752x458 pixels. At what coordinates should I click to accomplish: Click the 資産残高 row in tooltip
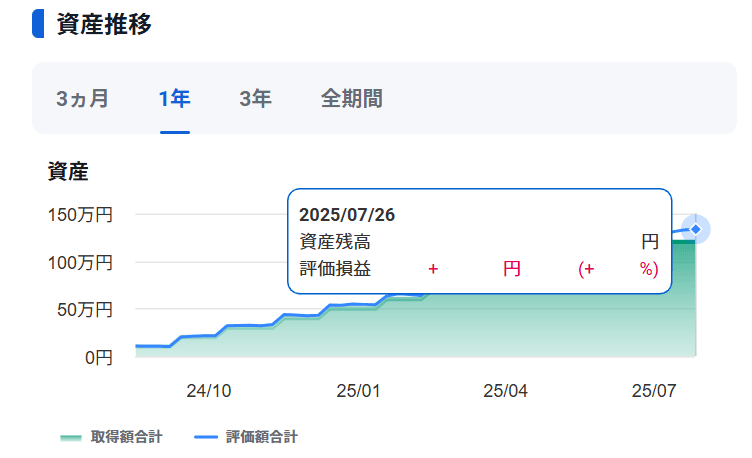point(479,242)
